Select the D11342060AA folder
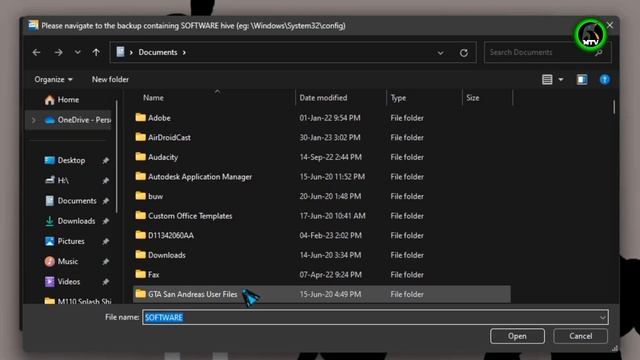 pyautogui.click(x=322, y=236)
